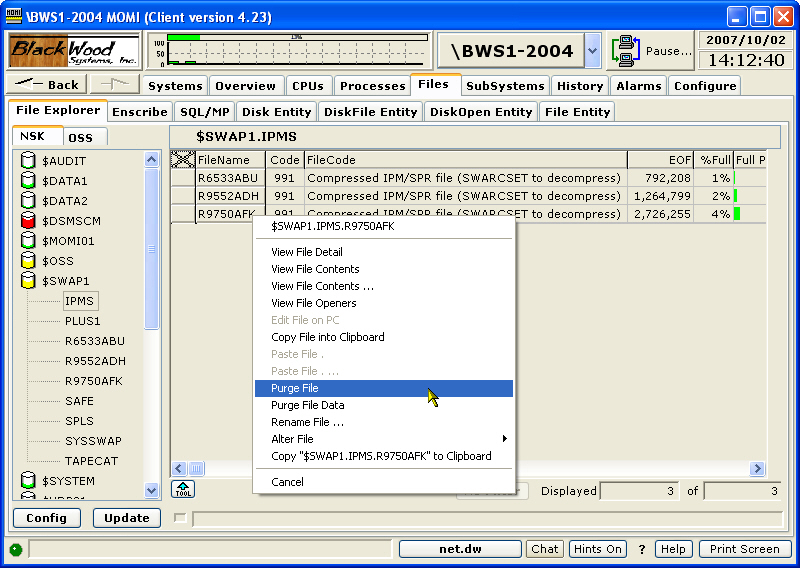Screen dimensions: 800x568
Task: Open the CPUs tab
Action: coord(308,86)
